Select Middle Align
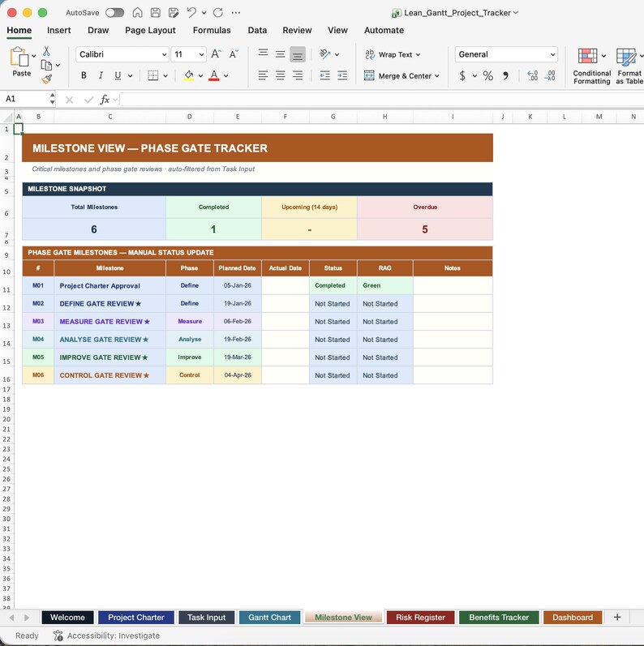Screen dimensions: 644x646 [281, 54]
